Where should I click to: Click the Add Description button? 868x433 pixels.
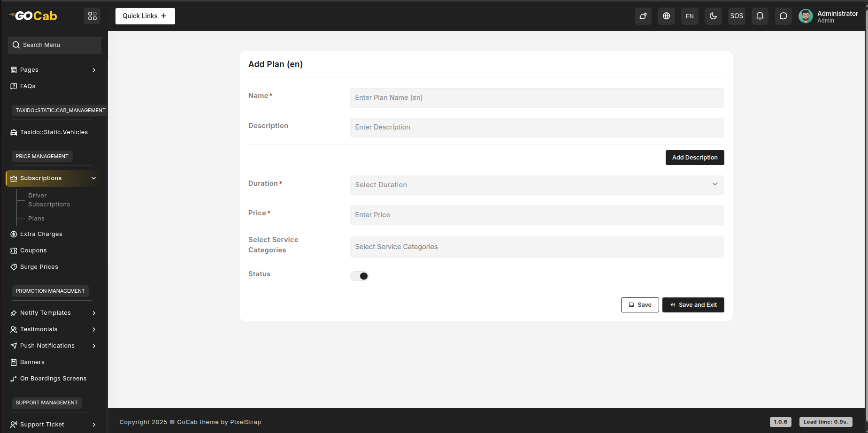coord(694,158)
